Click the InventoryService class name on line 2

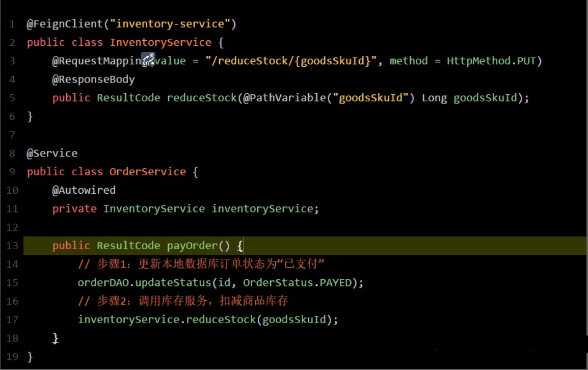[161, 42]
